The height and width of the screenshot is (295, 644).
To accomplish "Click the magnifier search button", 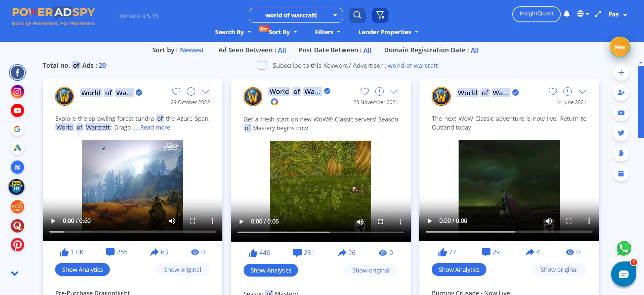I will click(x=357, y=15).
